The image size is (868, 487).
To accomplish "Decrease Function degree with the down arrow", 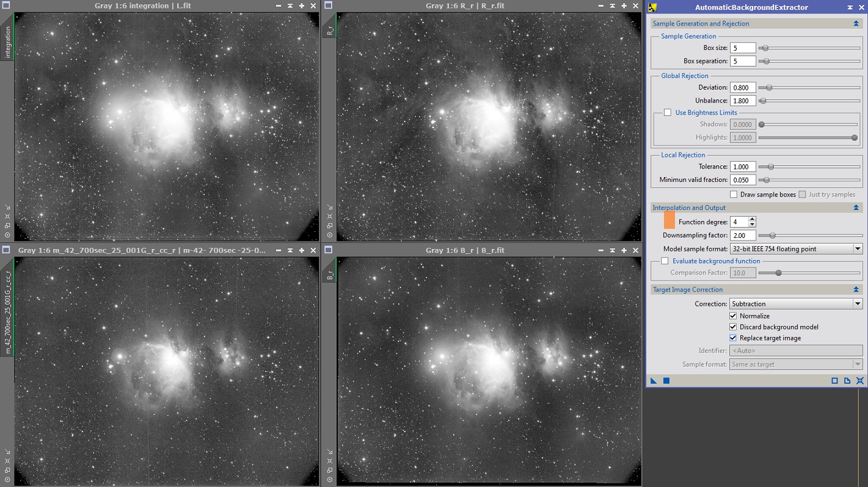I will pyautogui.click(x=752, y=225).
